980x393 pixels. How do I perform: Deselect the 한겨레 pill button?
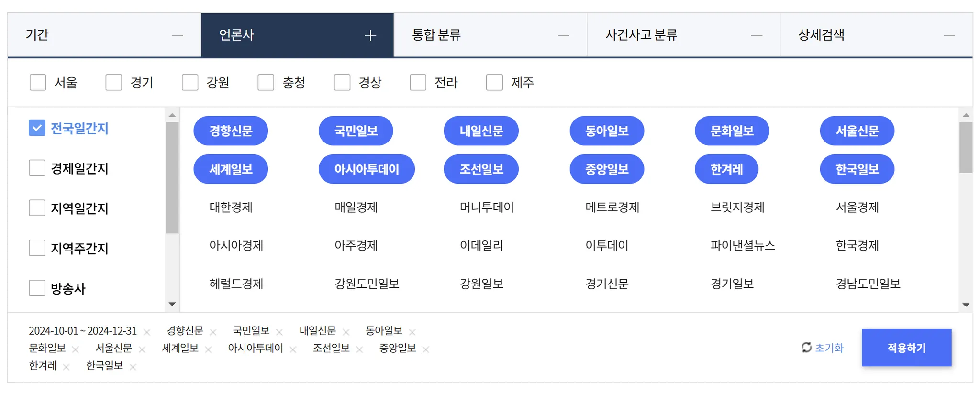726,169
